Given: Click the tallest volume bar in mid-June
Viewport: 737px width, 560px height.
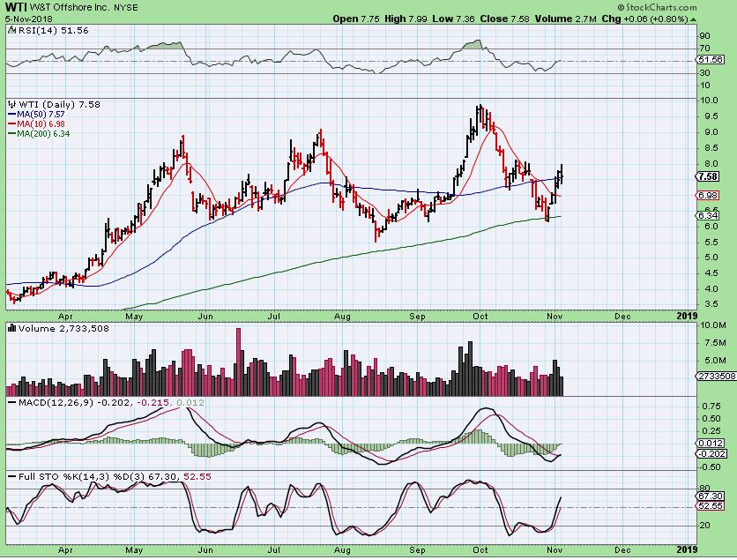Looking at the screenshot, I should [x=238, y=362].
